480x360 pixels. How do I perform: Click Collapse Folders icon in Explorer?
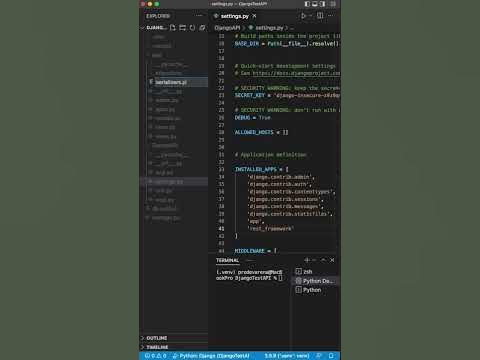tap(202, 28)
